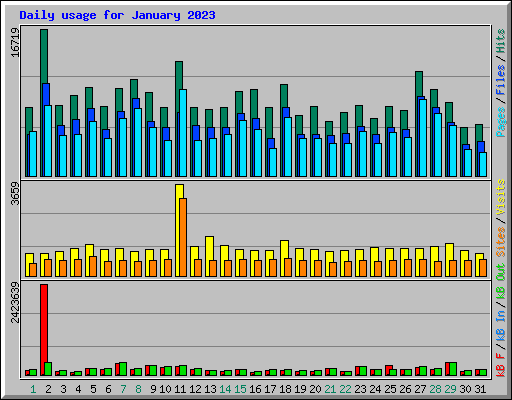Click the red kB bar for day 29
512x400 pixels.
tap(447, 369)
